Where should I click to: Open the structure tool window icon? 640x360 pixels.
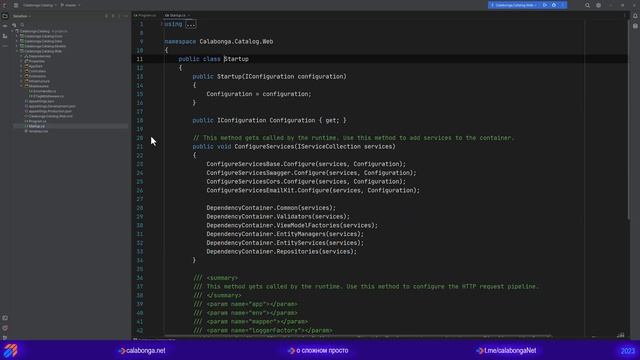(x=5, y=36)
